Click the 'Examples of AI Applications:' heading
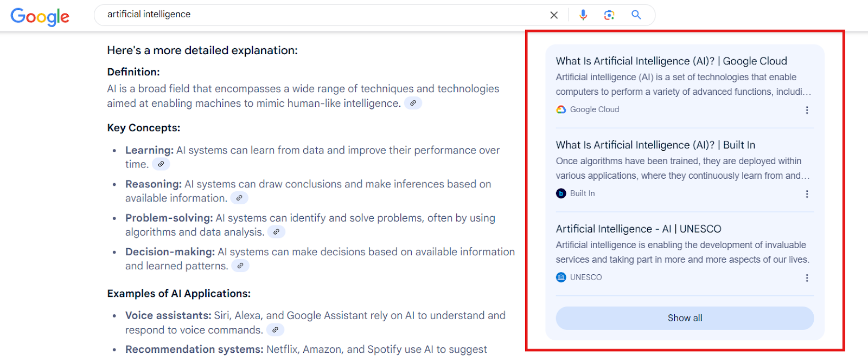The width and height of the screenshot is (868, 356). tap(179, 294)
